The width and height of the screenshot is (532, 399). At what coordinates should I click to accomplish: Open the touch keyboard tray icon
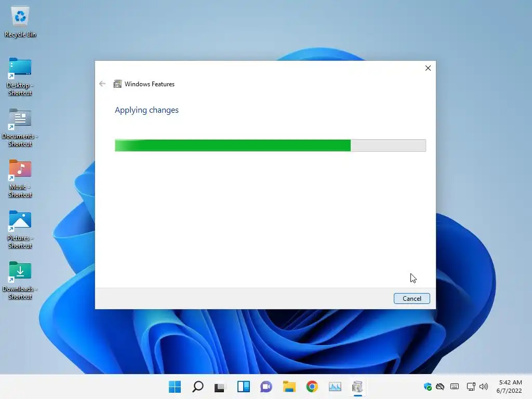[x=455, y=387]
